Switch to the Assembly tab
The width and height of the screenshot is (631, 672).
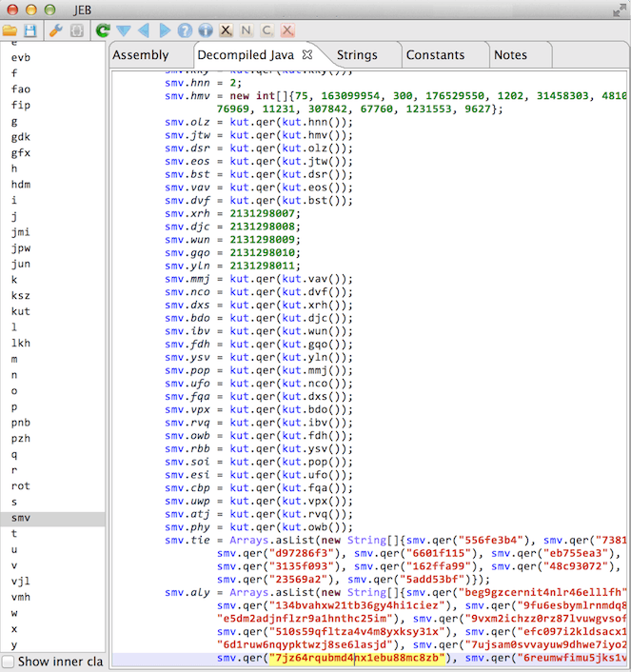141,55
